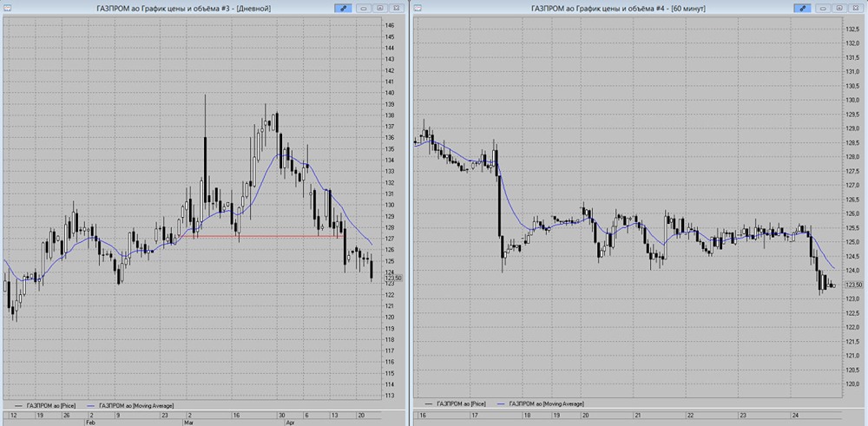Click the Feb month label on daily time axis
This screenshot has height=426, width=868.
[89, 422]
